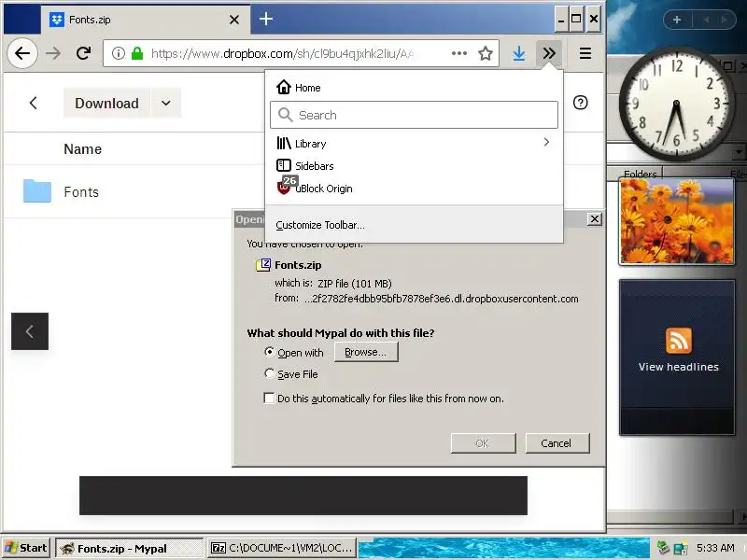Open the downloads arrow panel

point(519,53)
